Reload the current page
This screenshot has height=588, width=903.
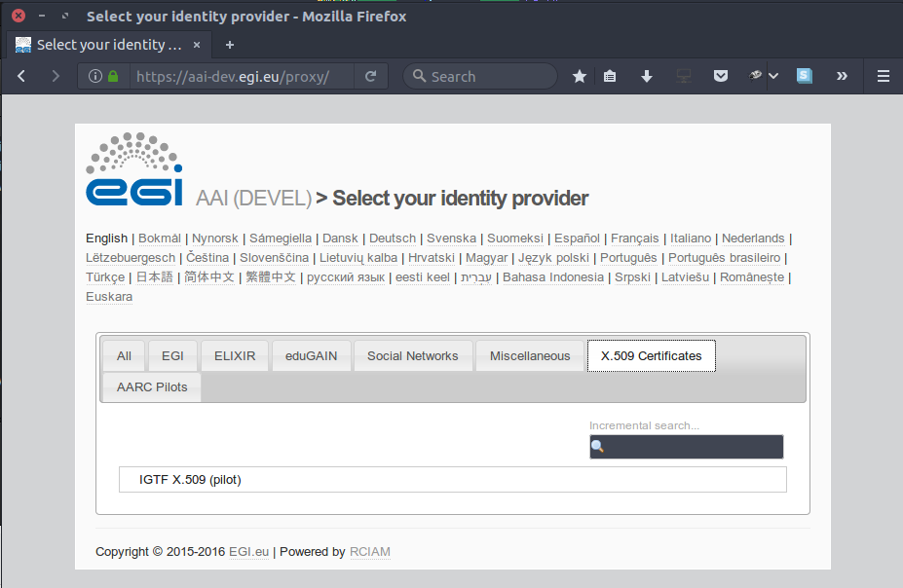tap(370, 76)
